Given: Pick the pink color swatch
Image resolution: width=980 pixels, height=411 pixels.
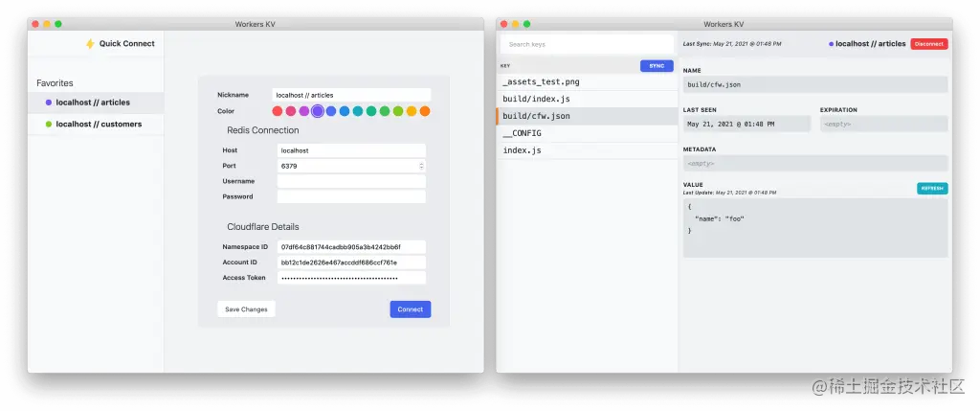Looking at the screenshot, I should [291, 111].
